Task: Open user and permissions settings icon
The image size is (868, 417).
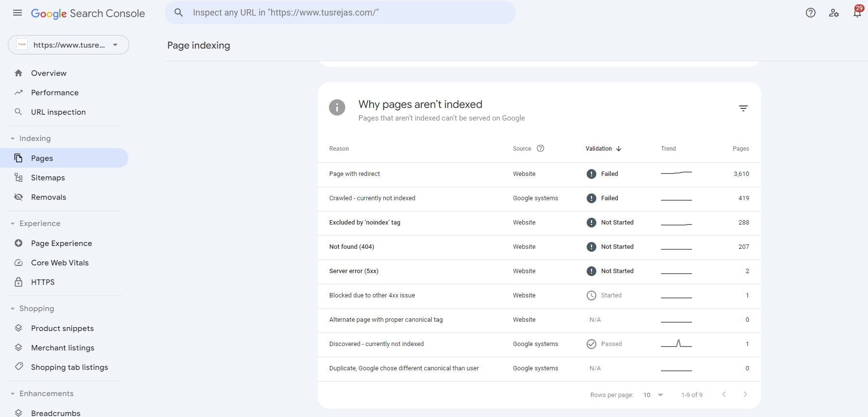Action: click(833, 13)
